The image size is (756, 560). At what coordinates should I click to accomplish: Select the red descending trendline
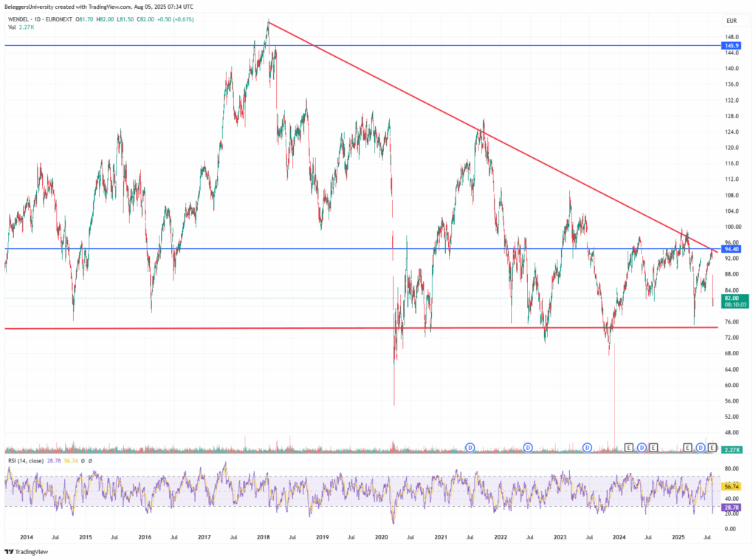(x=492, y=137)
